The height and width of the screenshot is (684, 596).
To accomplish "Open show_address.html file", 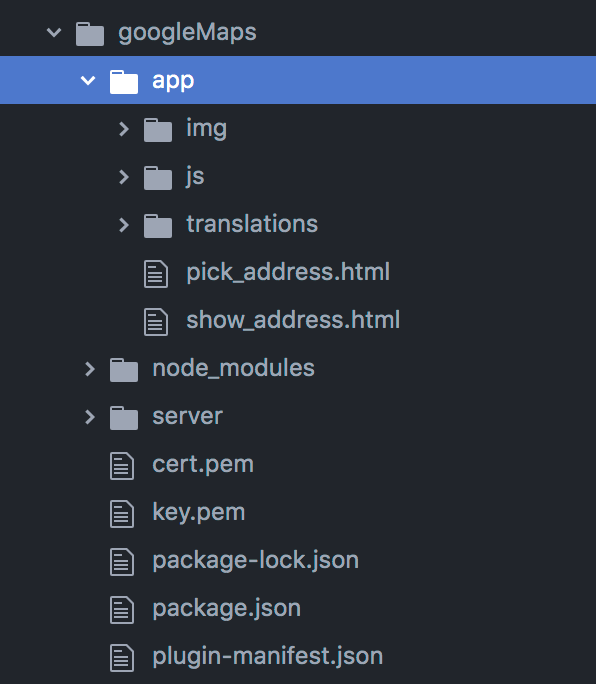I will coord(293,320).
